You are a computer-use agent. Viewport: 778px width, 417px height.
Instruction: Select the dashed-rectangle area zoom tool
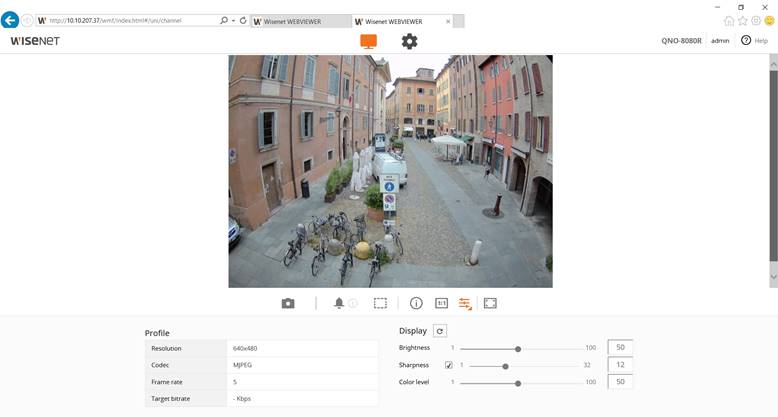click(x=380, y=303)
